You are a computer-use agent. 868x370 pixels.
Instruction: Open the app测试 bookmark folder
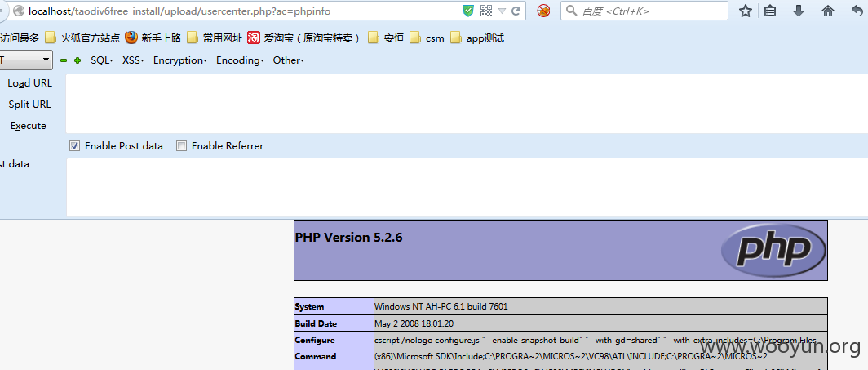point(477,38)
